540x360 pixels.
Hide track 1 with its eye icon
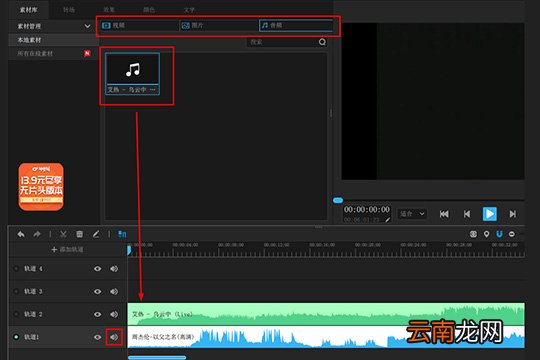click(x=98, y=337)
